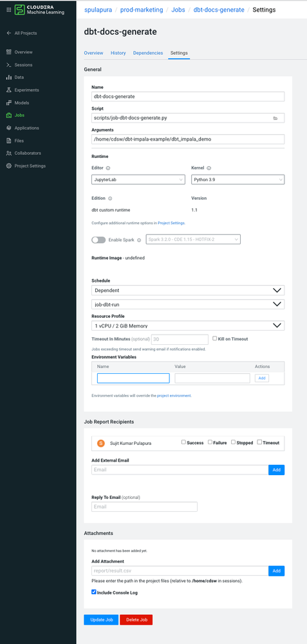The height and width of the screenshot is (644, 307).
Task: Switch to the Dependencies tab
Action: 148,53
